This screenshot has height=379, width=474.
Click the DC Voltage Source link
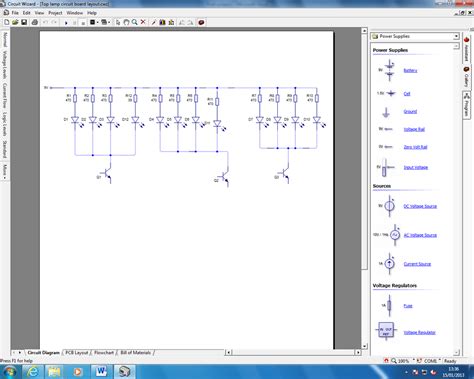420,206
